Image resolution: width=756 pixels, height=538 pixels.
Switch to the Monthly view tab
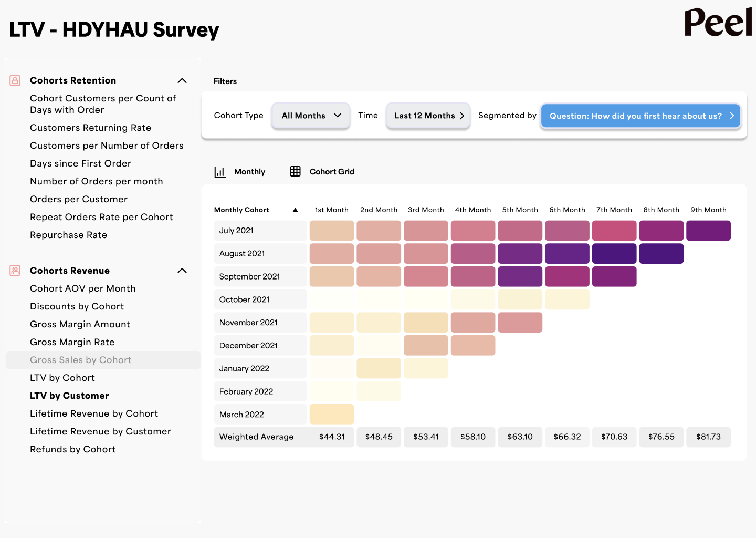249,172
